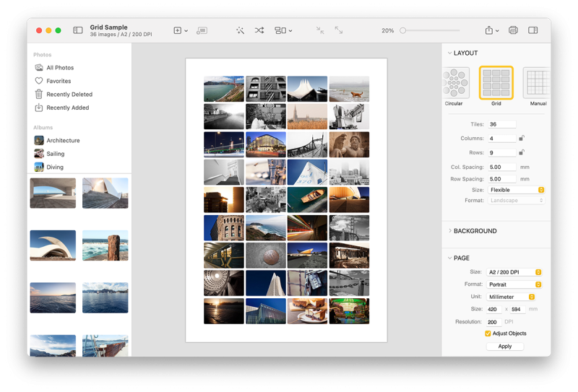Open the A2 / 200 DPI page size dropdown
578x392 pixels.
pos(514,272)
